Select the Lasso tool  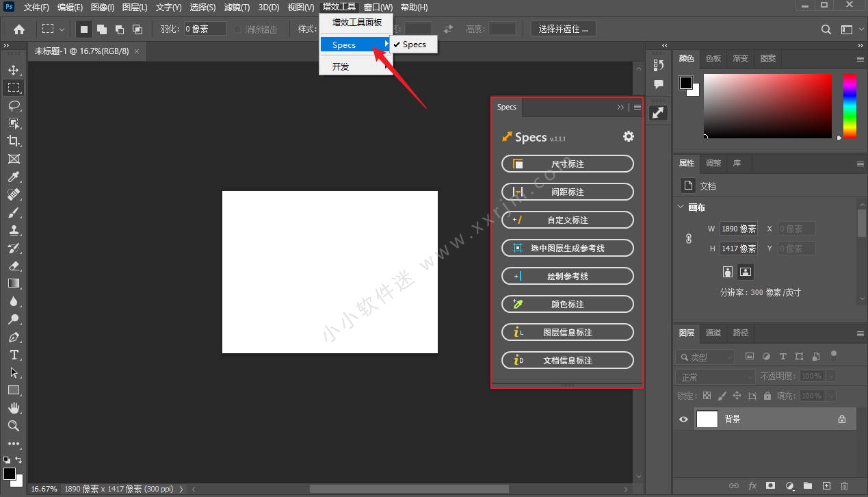14,105
